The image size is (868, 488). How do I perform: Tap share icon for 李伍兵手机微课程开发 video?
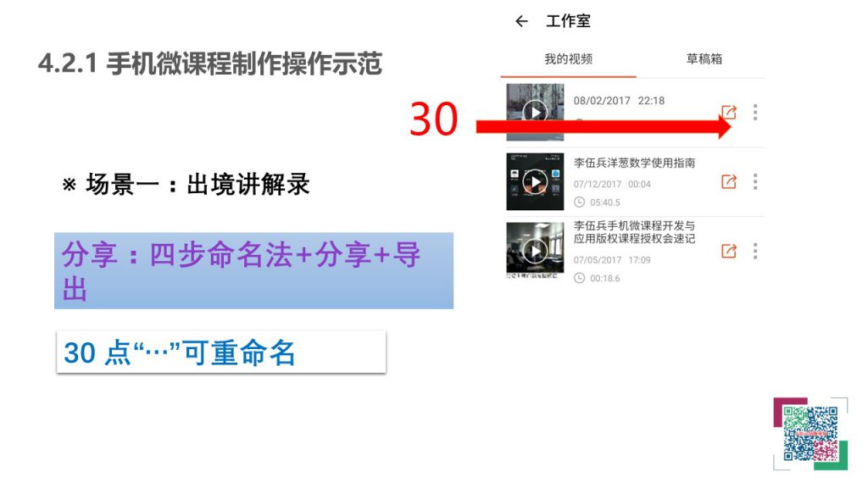[x=729, y=251]
